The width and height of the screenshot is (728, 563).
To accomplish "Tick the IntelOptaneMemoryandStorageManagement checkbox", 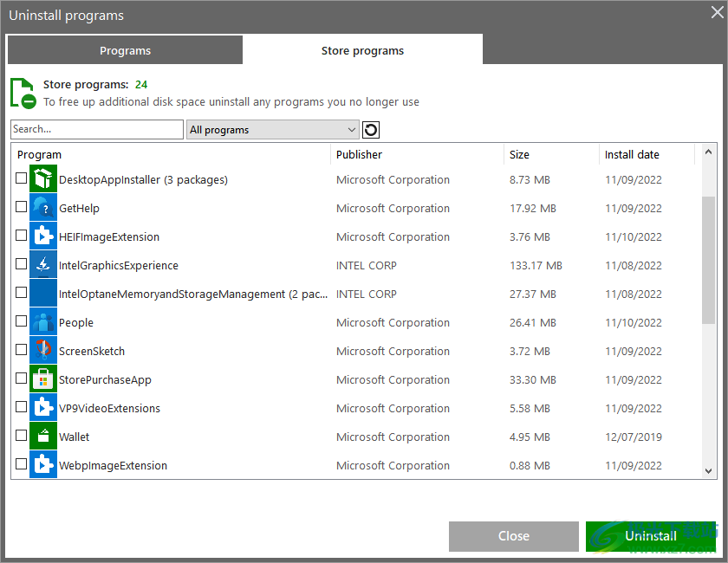I will coord(21,293).
